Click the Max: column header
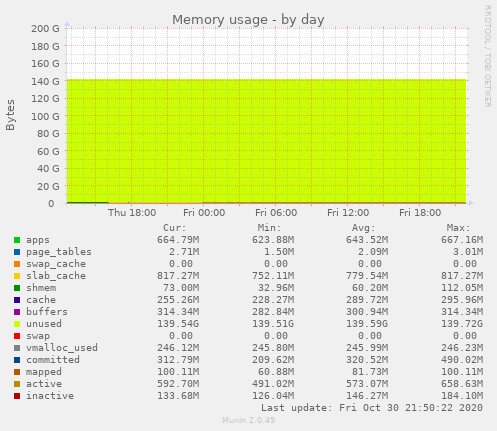Screen dimensions: 497x431 click(x=458, y=228)
